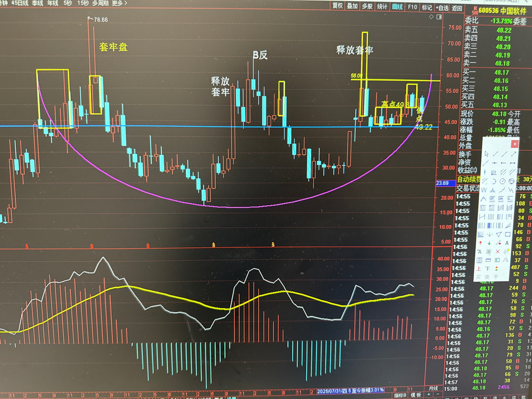Click the 涨幅 value -1.85%
This screenshot has width=532, height=399.
pyautogui.click(x=497, y=129)
